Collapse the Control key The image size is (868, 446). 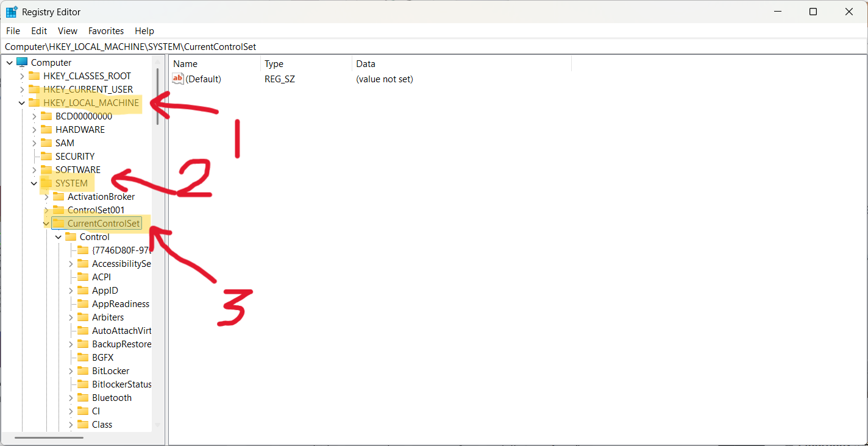coord(59,236)
